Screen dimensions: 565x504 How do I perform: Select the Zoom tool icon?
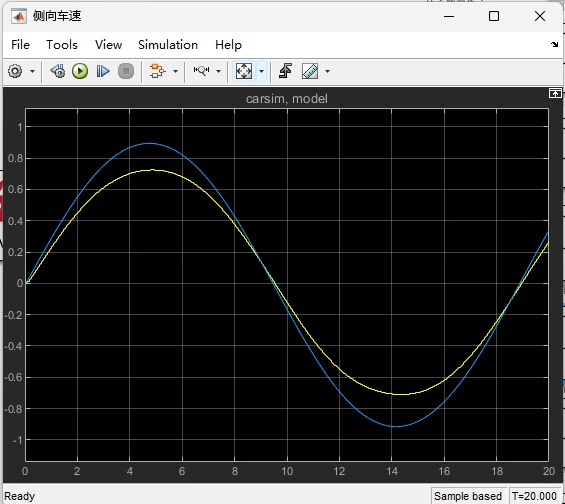point(201,71)
